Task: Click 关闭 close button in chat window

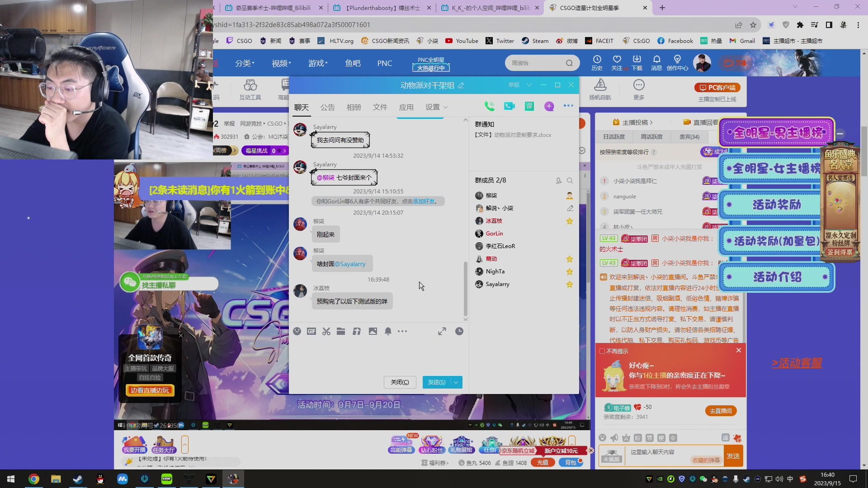Action: 399,381
